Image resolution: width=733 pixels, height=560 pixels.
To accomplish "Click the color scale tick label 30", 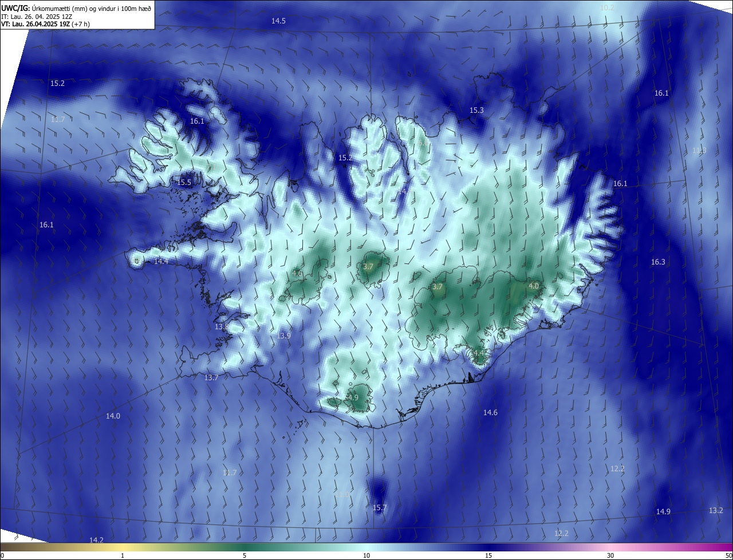I will [x=610, y=556].
